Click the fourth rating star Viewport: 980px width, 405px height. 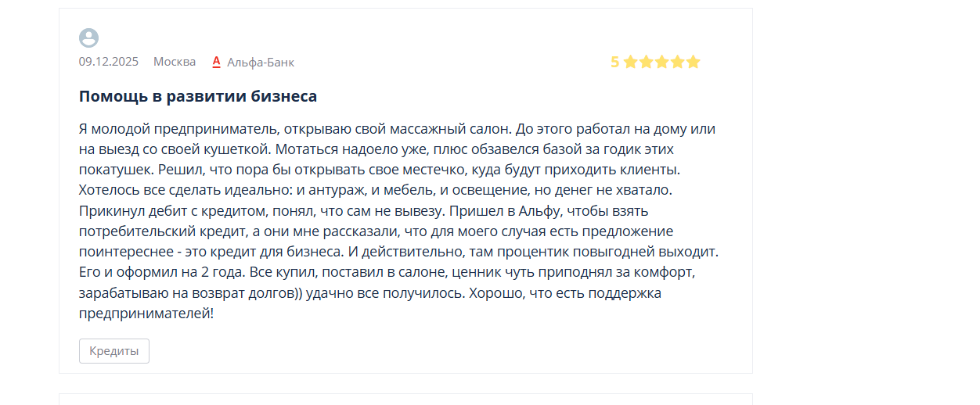pos(677,62)
